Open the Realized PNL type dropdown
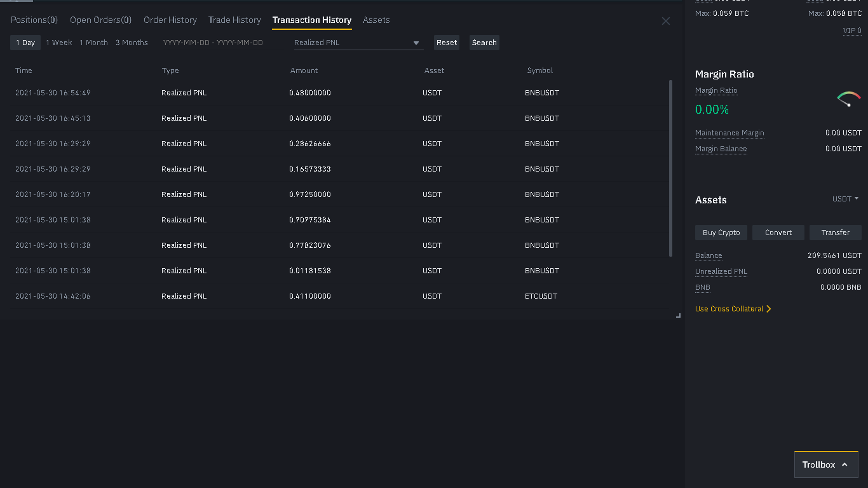868x488 pixels. [358, 43]
